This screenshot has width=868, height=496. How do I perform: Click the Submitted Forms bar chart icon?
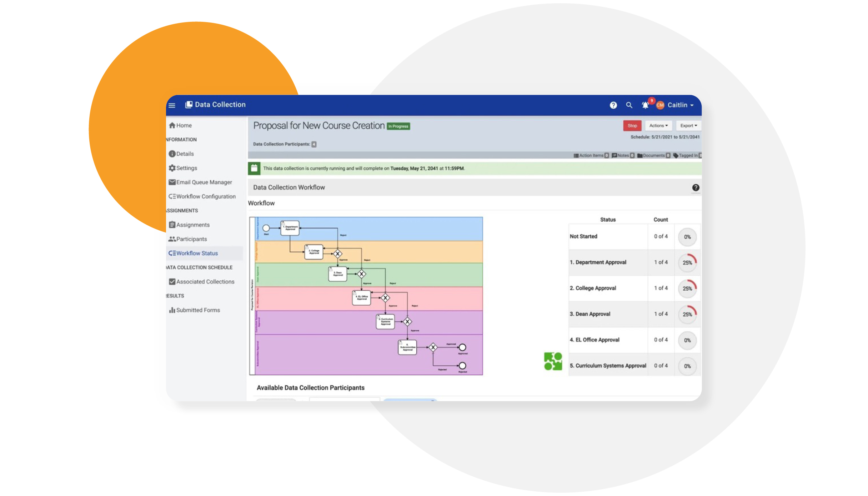tap(172, 310)
